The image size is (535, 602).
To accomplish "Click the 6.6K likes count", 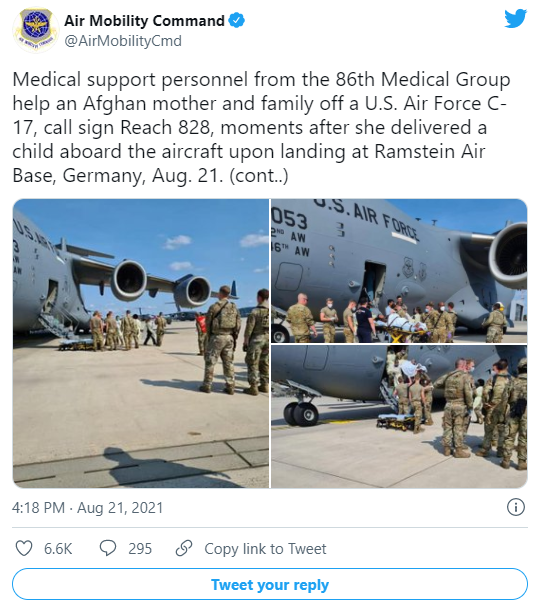I will click(58, 549).
